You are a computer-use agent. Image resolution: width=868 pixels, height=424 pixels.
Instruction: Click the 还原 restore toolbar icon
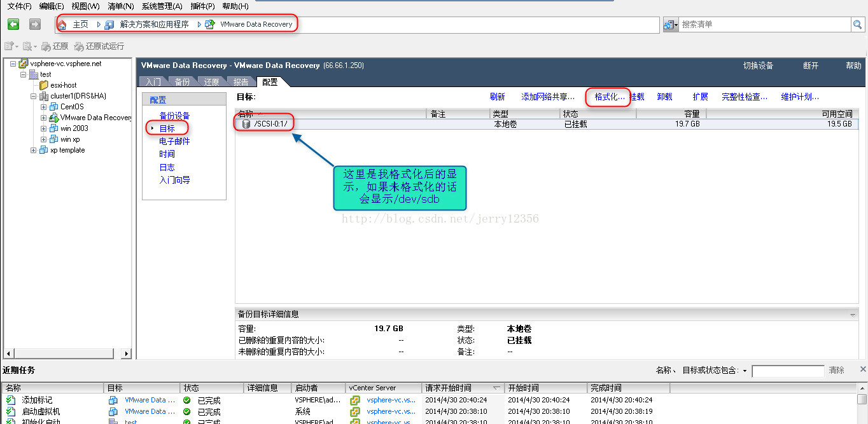(46, 46)
